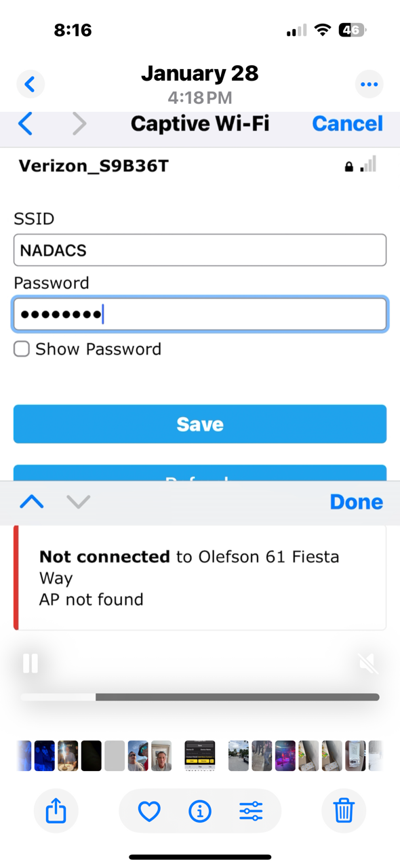This screenshot has height=868, width=400.
Task: Open the info icon for video details
Action: pos(200,811)
